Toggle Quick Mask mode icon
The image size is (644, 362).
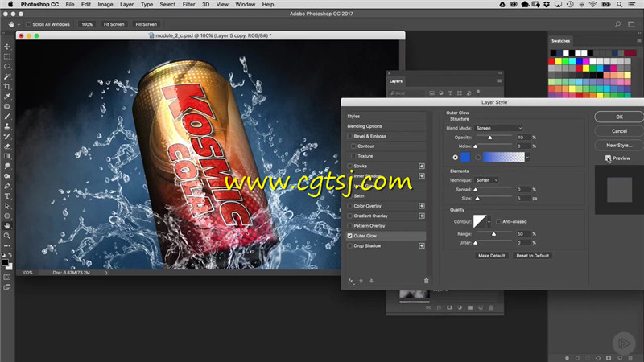(x=7, y=278)
